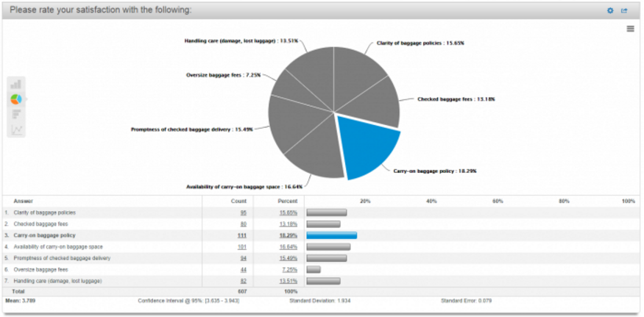Click the Count column header

point(237,201)
